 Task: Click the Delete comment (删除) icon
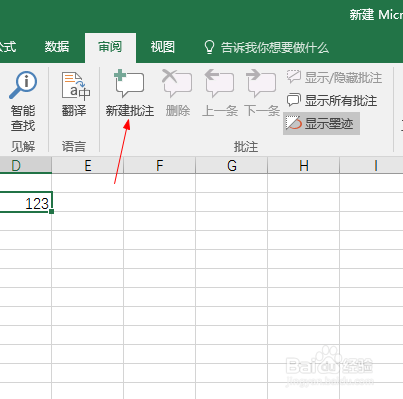click(177, 83)
